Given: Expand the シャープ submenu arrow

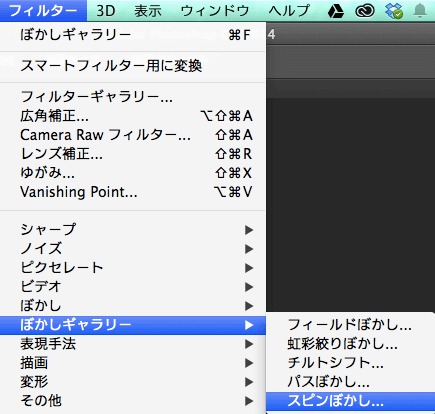Looking at the screenshot, I should click(249, 230).
